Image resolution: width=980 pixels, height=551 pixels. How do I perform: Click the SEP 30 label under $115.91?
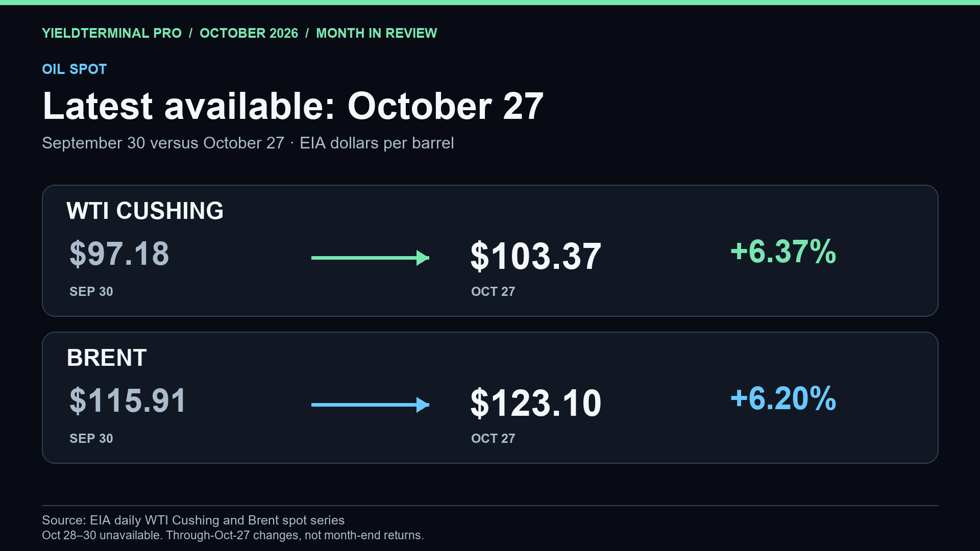point(91,438)
